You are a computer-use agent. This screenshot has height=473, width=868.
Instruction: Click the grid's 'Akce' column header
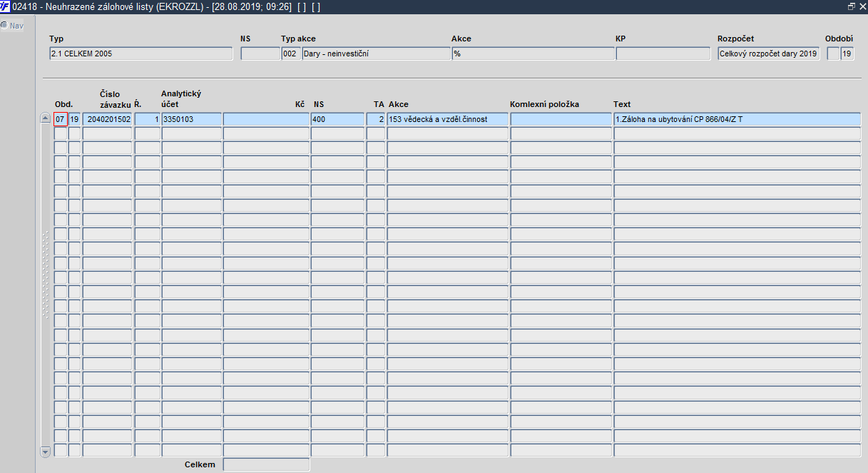pyautogui.click(x=399, y=104)
